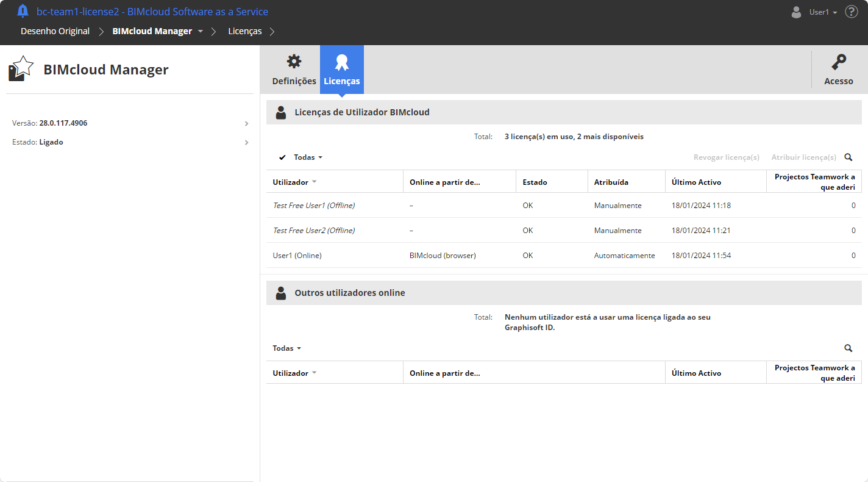
Task: Switch to the Licenças tab
Action: (341, 70)
